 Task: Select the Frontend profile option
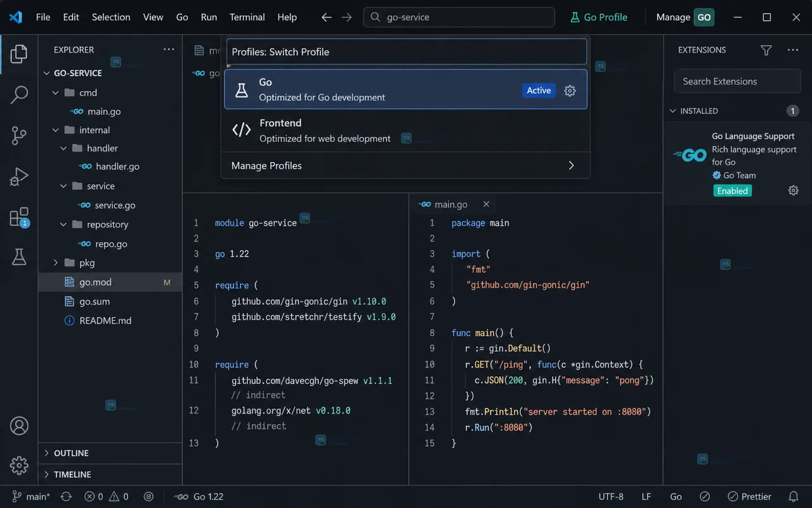(x=405, y=131)
